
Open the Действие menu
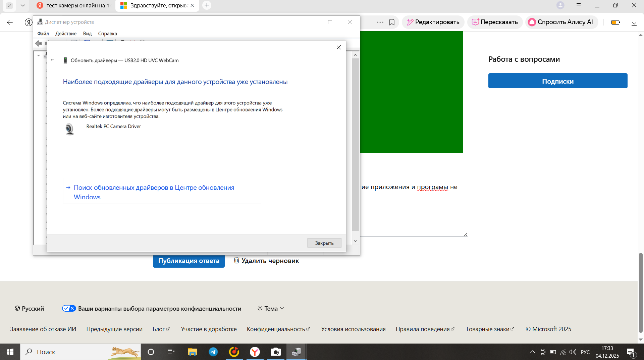[66, 34]
